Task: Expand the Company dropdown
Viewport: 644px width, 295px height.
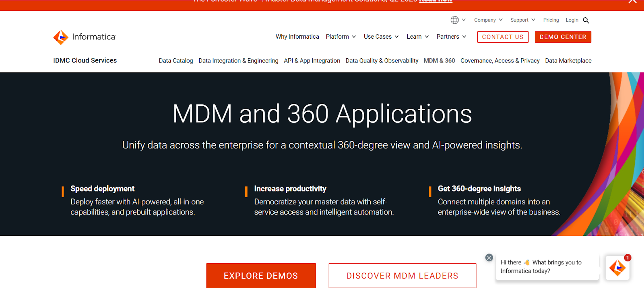Action: tap(488, 20)
